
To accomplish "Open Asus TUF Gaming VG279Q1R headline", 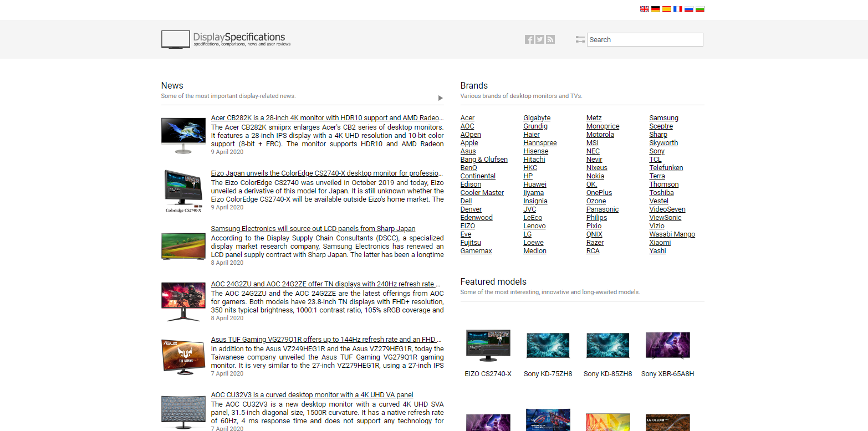I will pyautogui.click(x=326, y=340).
